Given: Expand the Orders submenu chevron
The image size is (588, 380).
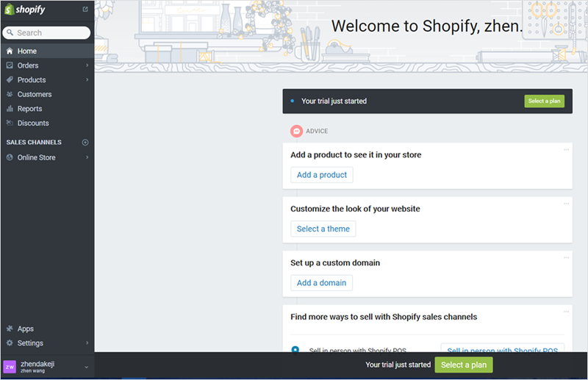Looking at the screenshot, I should tap(87, 65).
